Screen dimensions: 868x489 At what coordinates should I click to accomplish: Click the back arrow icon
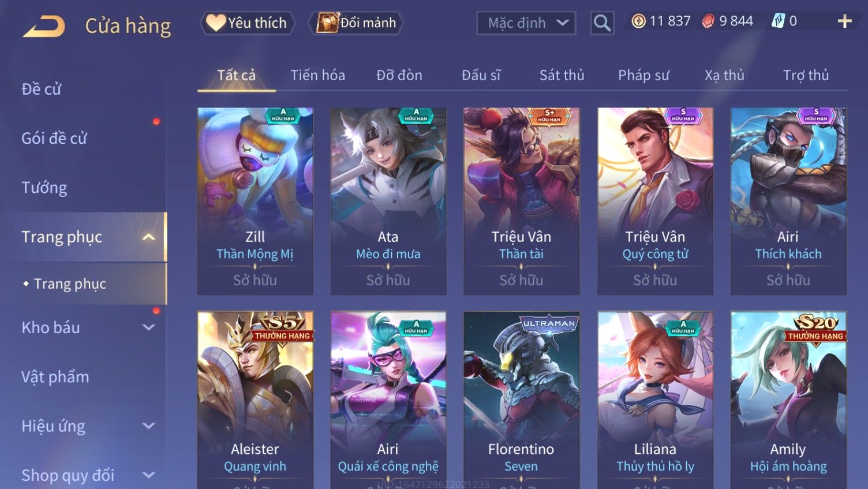pos(44,27)
